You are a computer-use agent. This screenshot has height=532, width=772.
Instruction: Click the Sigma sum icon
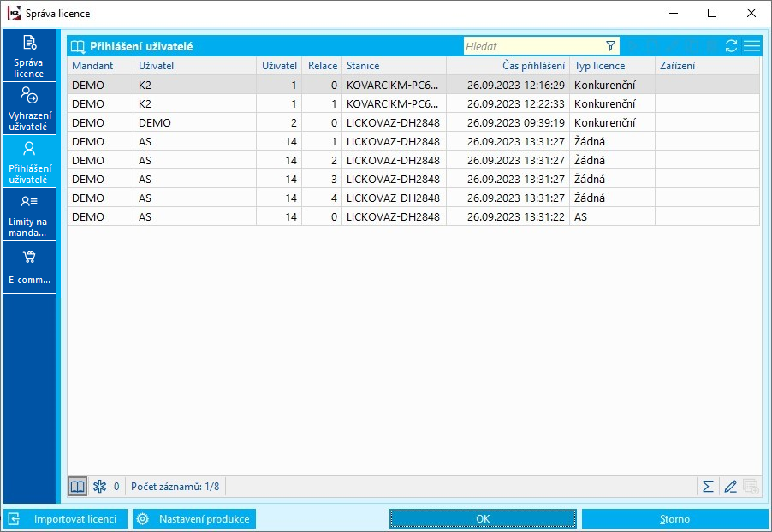(708, 487)
